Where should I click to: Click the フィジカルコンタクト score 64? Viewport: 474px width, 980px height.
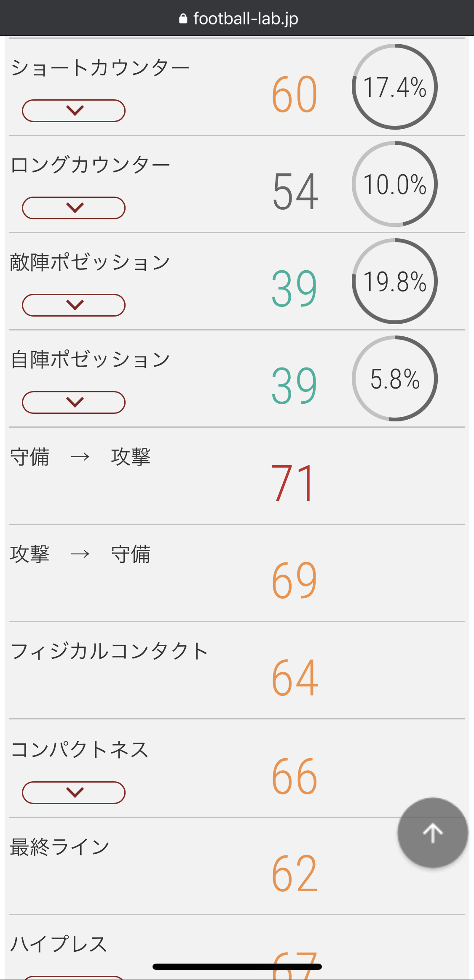point(295,678)
